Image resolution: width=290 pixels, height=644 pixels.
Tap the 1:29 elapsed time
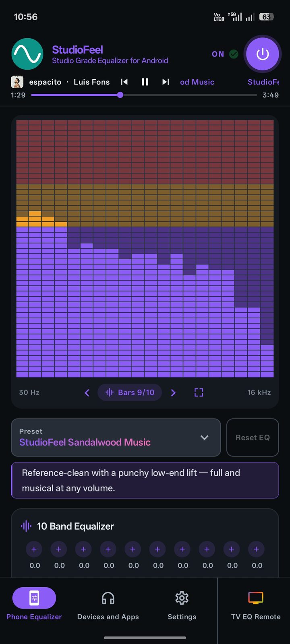pos(18,95)
